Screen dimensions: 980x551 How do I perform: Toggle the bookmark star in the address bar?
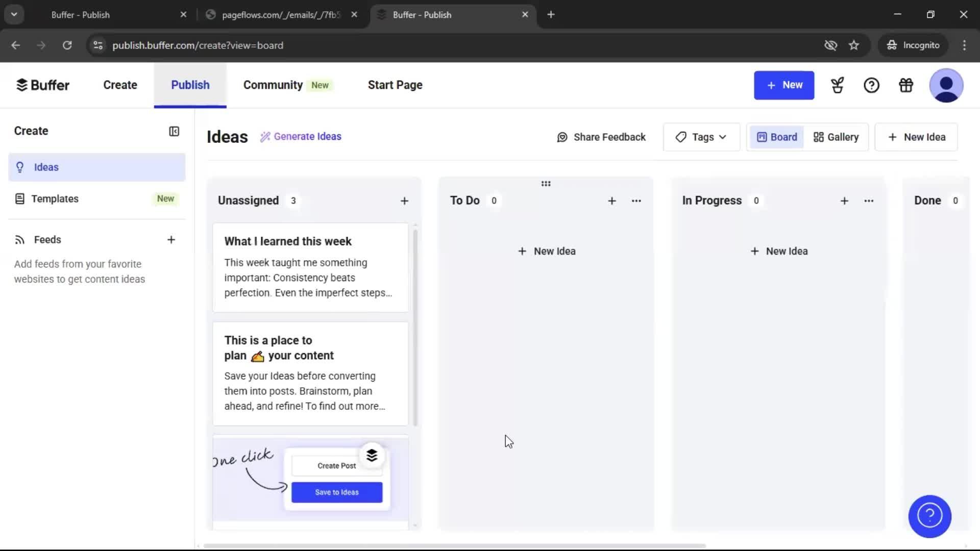point(854,45)
